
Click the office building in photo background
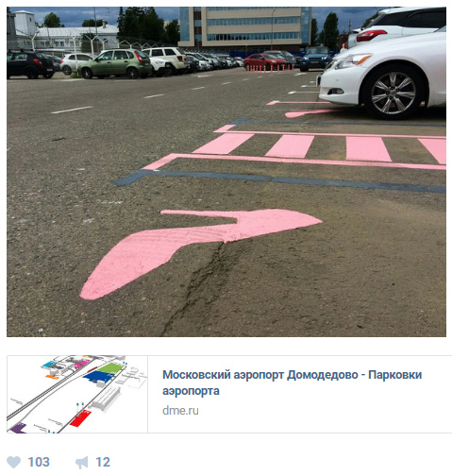(x=244, y=27)
